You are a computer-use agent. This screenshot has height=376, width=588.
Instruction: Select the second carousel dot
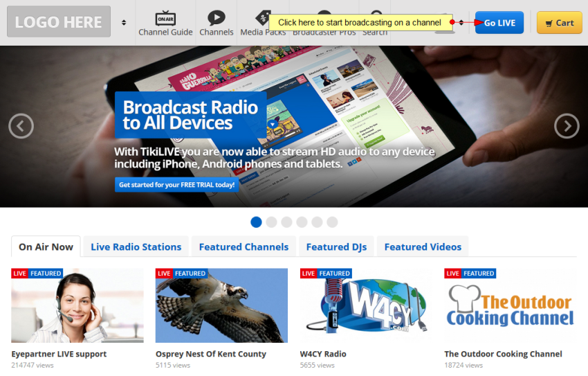pos(271,222)
